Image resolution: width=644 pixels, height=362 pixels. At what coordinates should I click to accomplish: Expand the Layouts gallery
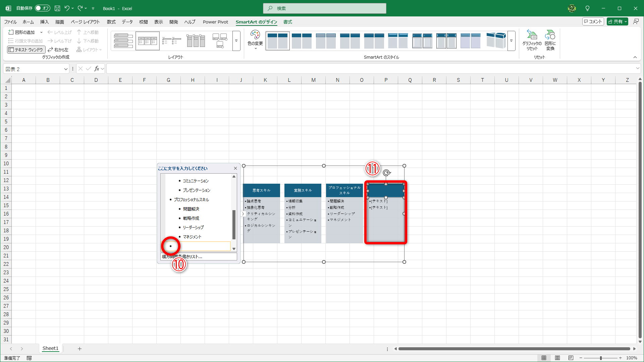(236, 41)
